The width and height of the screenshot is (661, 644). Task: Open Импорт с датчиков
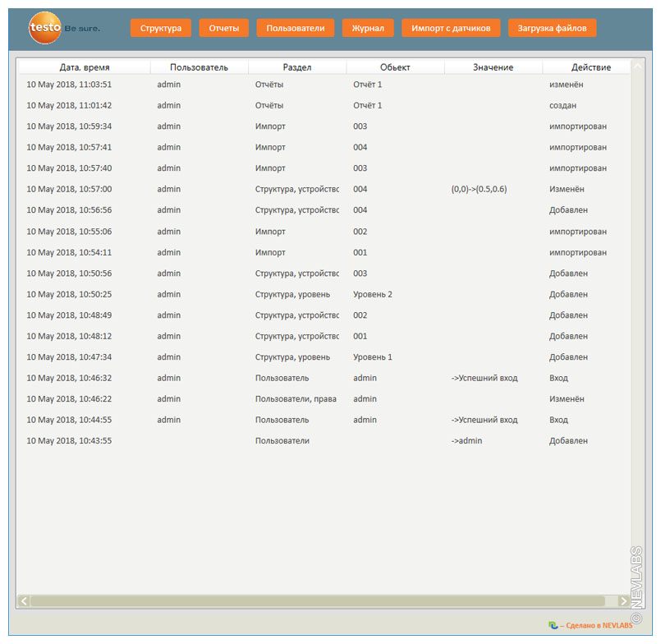pyautogui.click(x=451, y=28)
